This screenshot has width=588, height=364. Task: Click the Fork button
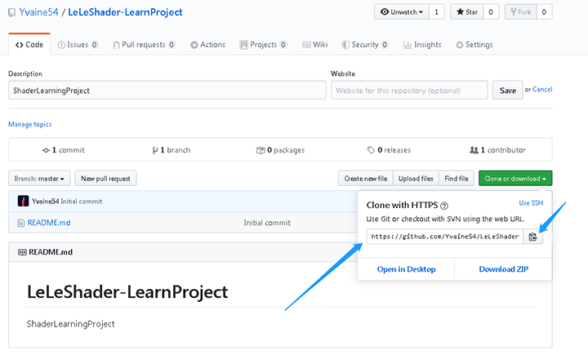point(521,12)
